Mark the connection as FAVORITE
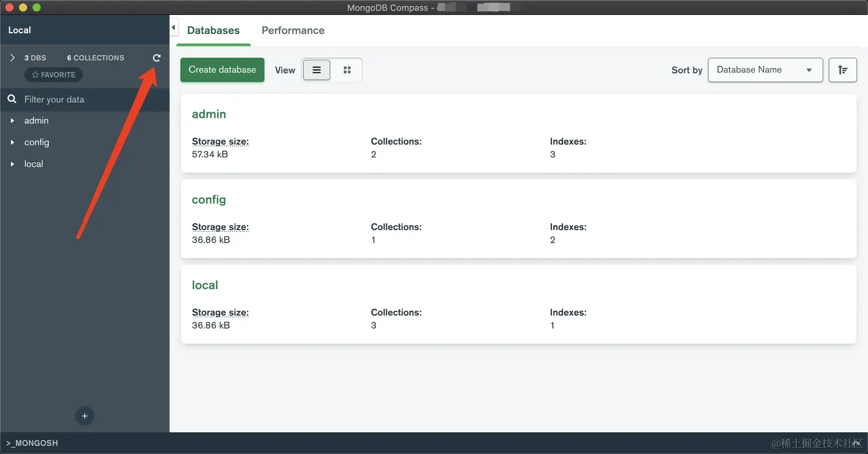Image resolution: width=868 pixels, height=454 pixels. [53, 75]
